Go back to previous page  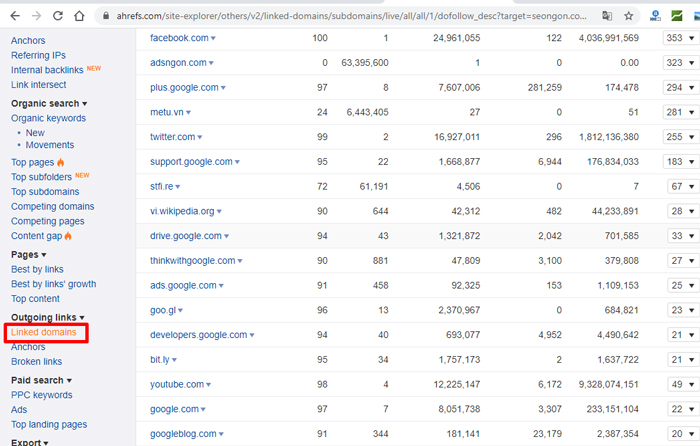click(x=15, y=16)
